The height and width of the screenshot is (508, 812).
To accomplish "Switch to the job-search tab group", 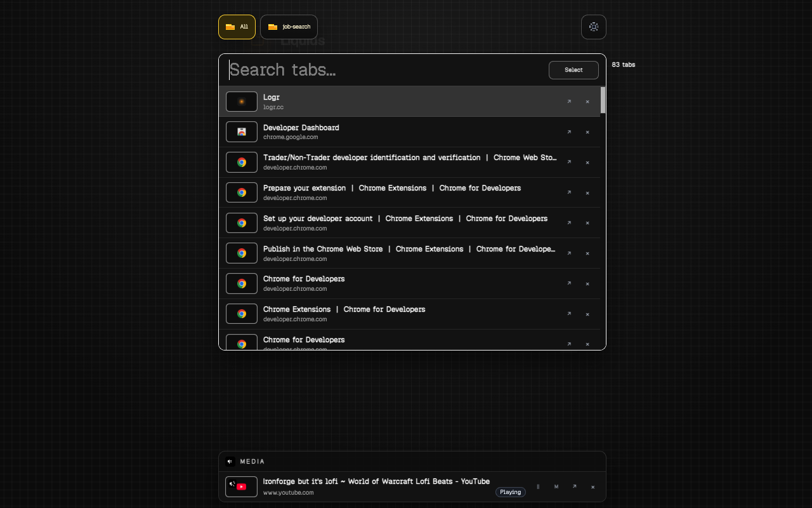I will pos(289,27).
